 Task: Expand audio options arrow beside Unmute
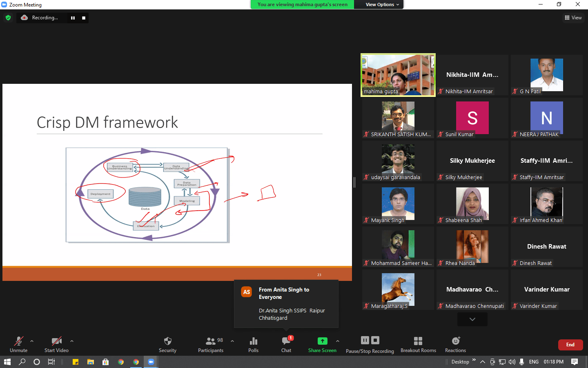point(32,341)
